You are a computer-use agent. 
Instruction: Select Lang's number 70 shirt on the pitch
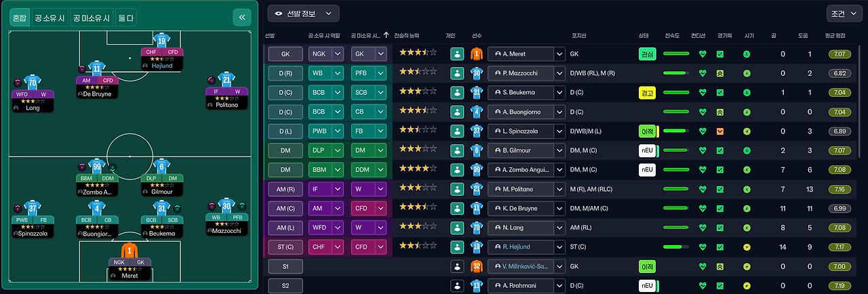click(x=33, y=82)
